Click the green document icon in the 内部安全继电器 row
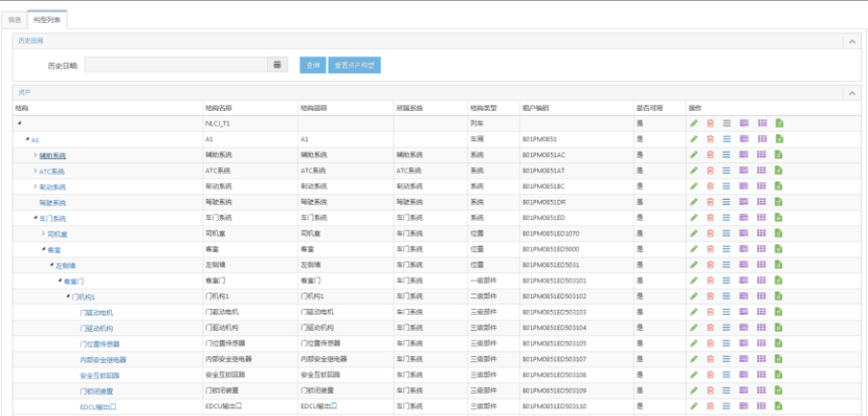The image size is (868, 416). (x=779, y=359)
